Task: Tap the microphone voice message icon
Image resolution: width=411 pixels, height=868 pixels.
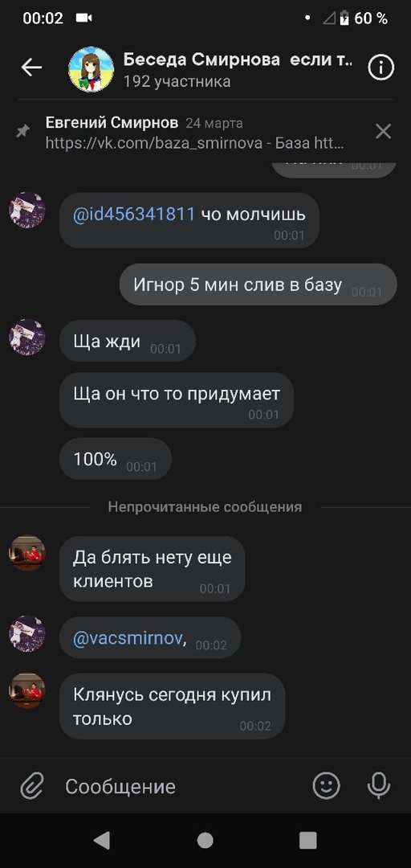Action: pyautogui.click(x=379, y=785)
